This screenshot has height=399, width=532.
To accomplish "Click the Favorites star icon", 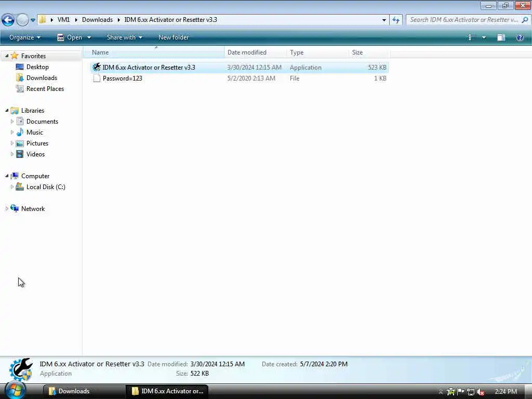I will 15,56.
